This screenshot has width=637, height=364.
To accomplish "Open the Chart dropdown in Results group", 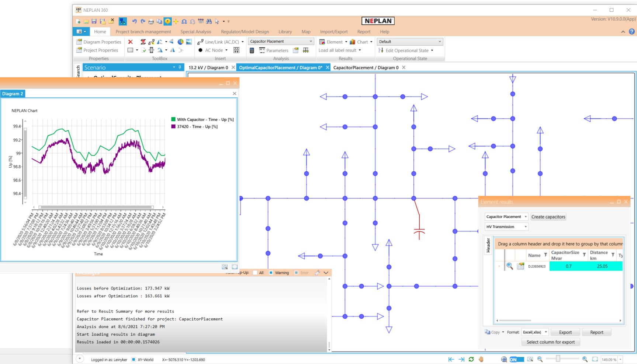I will coord(371,42).
